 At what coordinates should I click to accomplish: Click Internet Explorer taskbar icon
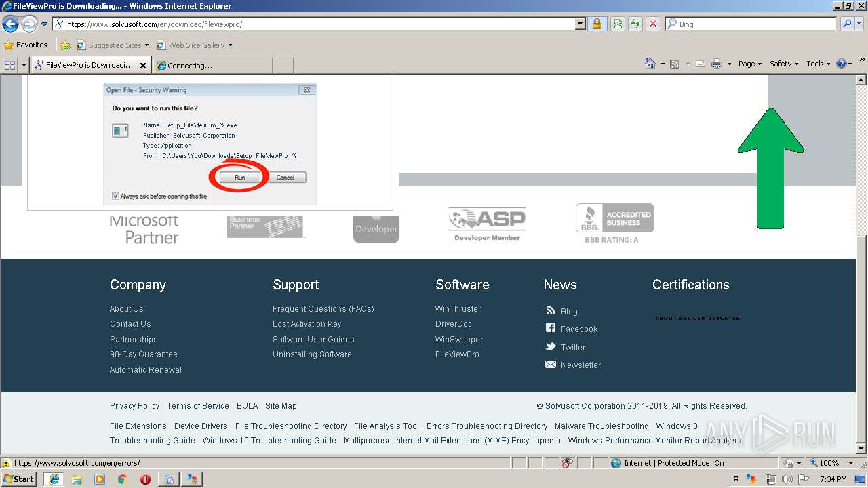54,479
